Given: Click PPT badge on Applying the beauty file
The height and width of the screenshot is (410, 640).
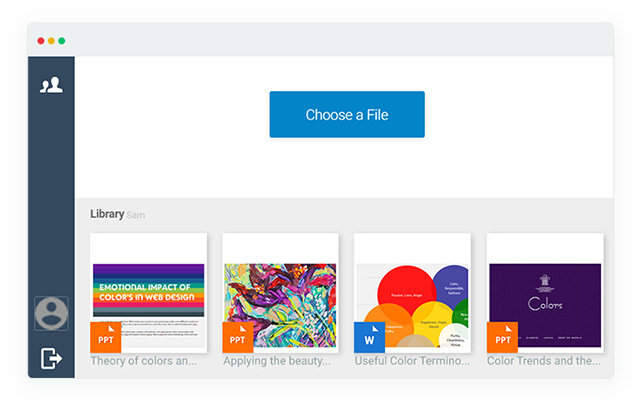Looking at the screenshot, I should tap(238, 337).
